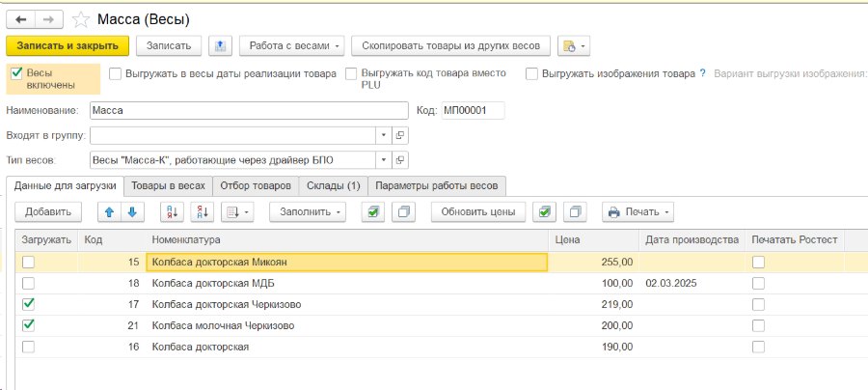Open the Отбор товаров tab
Screen dimensions: 868x390
tap(256, 186)
